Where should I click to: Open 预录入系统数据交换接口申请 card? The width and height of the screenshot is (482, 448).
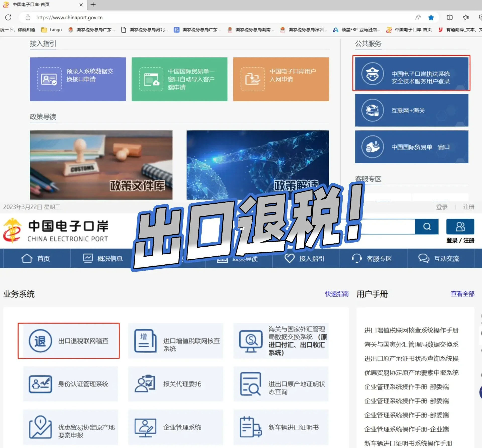pyautogui.click(x=78, y=79)
